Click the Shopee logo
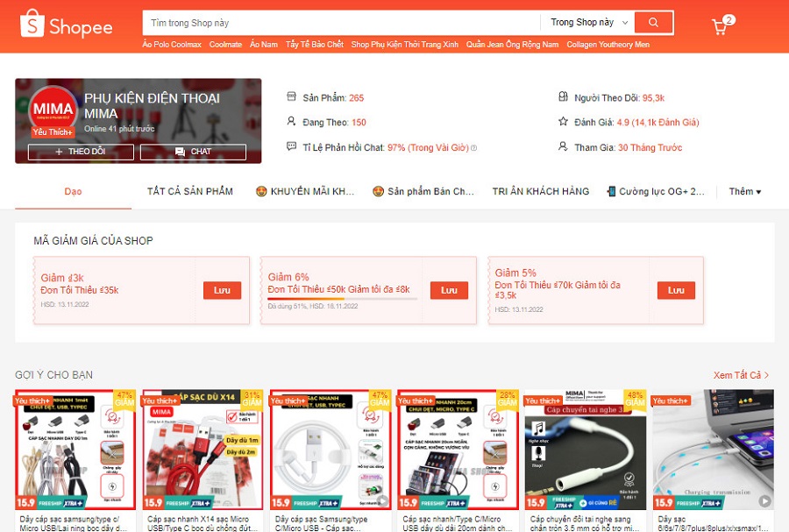 pyautogui.click(x=67, y=25)
